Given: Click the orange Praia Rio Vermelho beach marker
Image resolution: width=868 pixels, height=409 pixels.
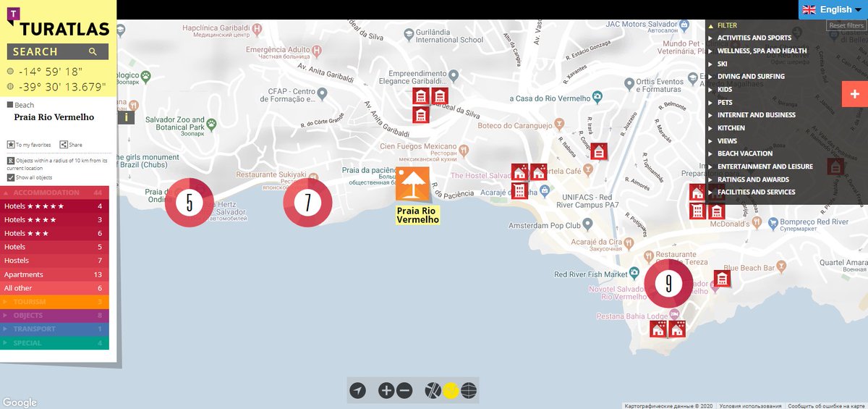Looking at the screenshot, I should tap(412, 184).
